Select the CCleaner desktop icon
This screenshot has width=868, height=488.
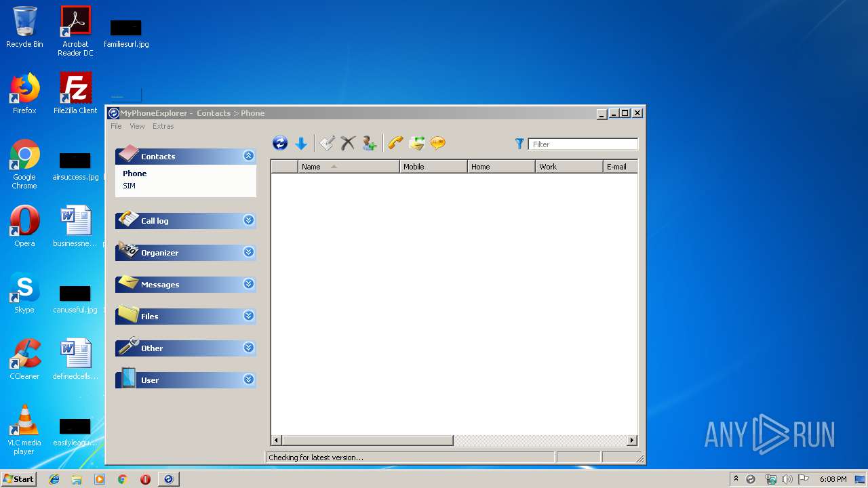pos(24,359)
